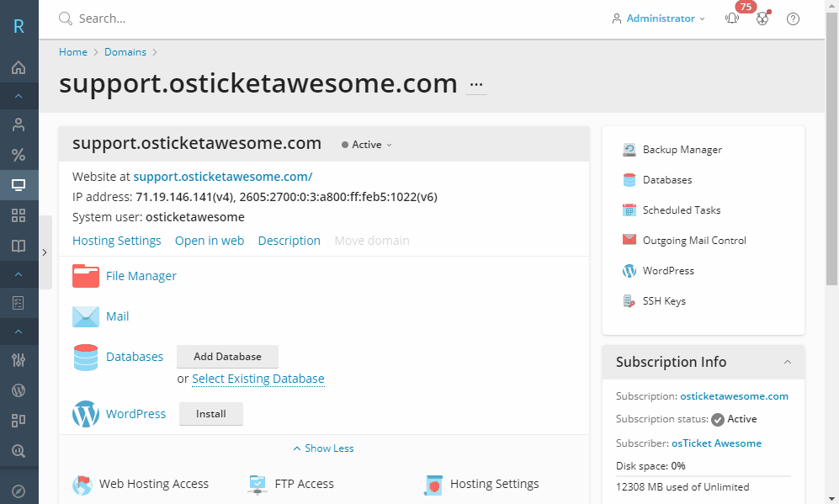Open the Mail link
The height and width of the screenshot is (504, 839).
point(118,316)
